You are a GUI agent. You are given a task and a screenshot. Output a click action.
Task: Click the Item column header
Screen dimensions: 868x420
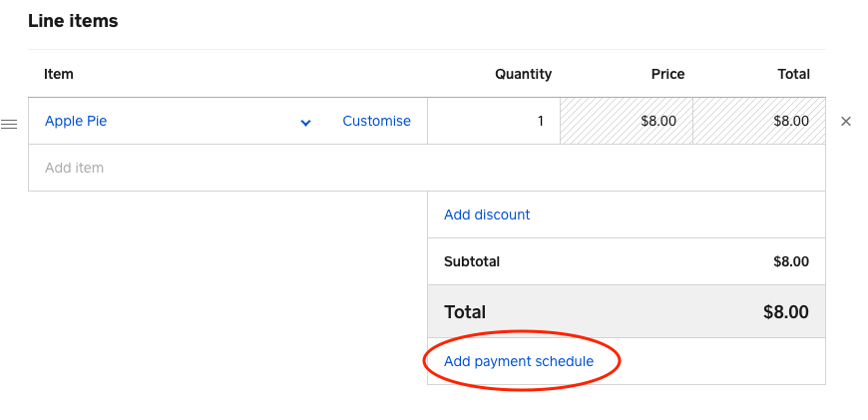(x=59, y=74)
